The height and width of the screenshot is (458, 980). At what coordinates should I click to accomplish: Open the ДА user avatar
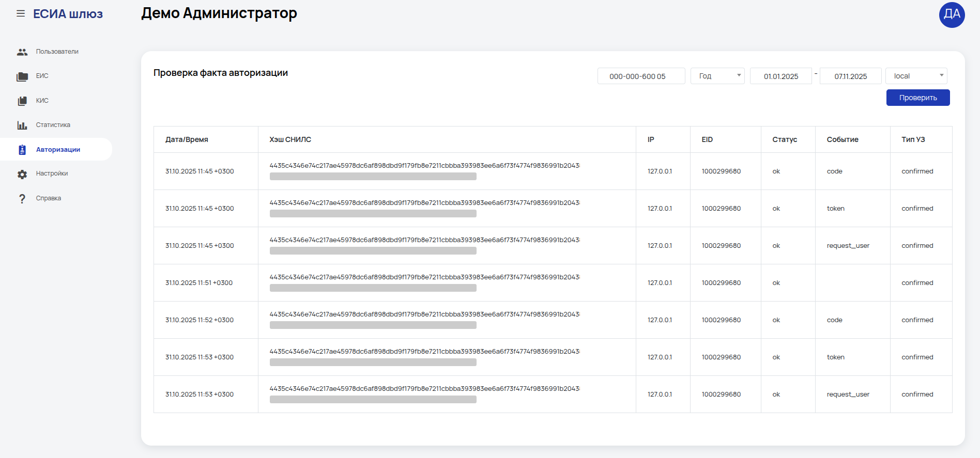point(952,14)
